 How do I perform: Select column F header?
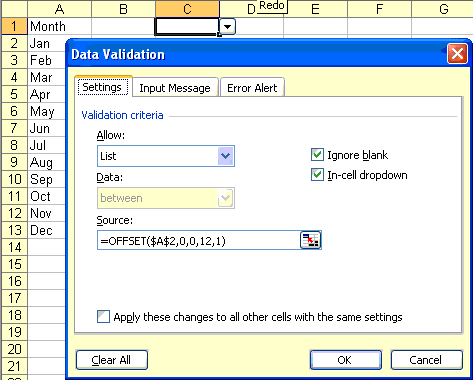[379, 9]
